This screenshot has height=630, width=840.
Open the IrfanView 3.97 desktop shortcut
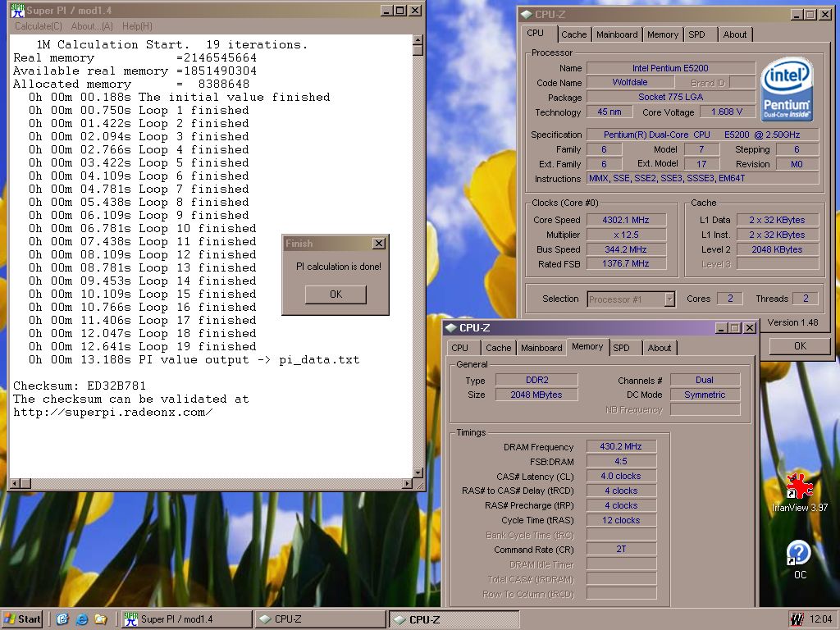(799, 492)
